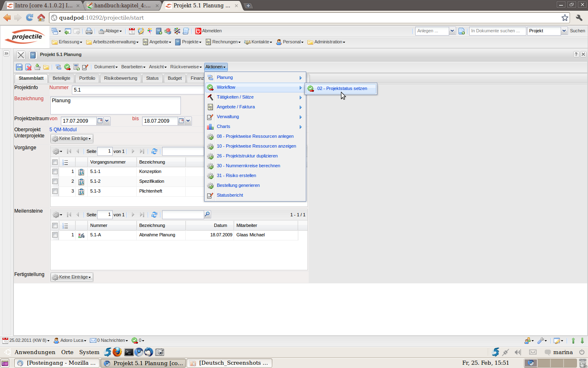This screenshot has height=368, width=588.
Task: Click the calendar icon in top toolbar
Action: click(x=132, y=31)
